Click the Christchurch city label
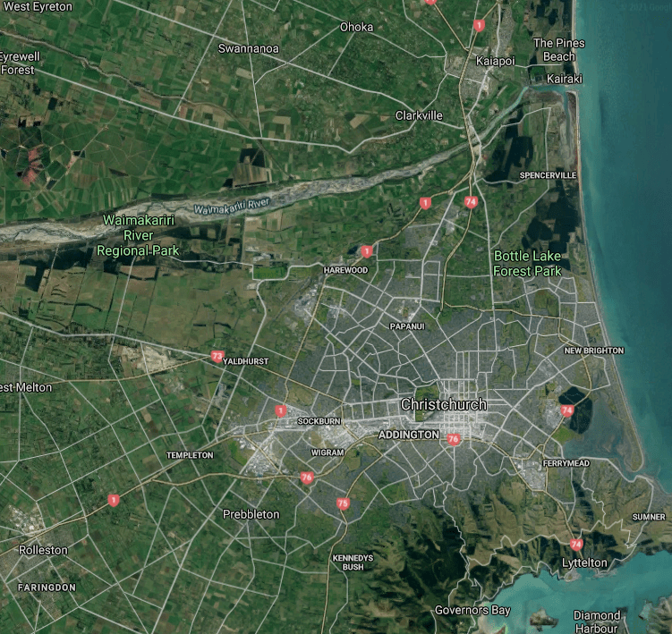 [x=443, y=405]
